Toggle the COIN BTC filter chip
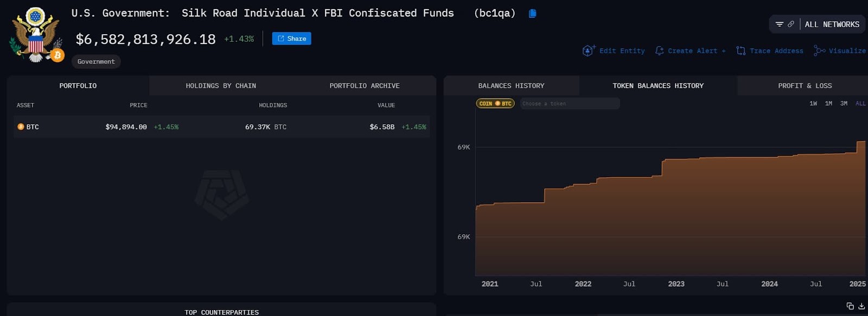Screen dimensions: 868x316 (x=495, y=104)
